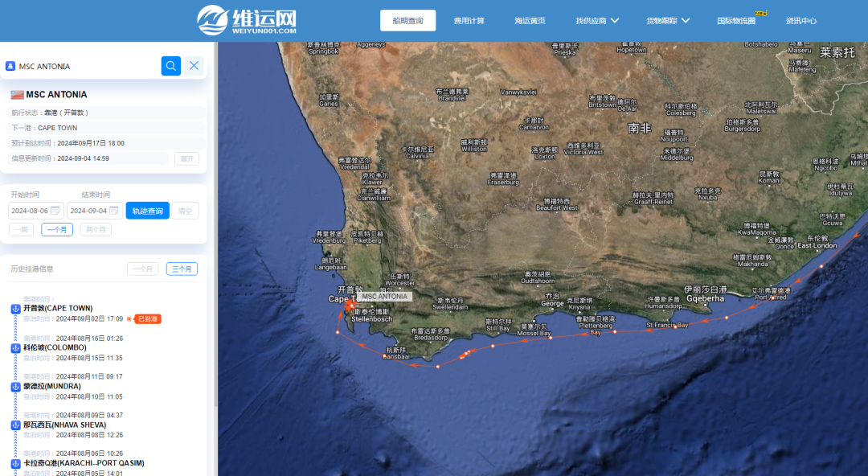This screenshot has height=476, width=868.
Task: Click the MSC ANTONIA search input field
Action: tap(84, 66)
